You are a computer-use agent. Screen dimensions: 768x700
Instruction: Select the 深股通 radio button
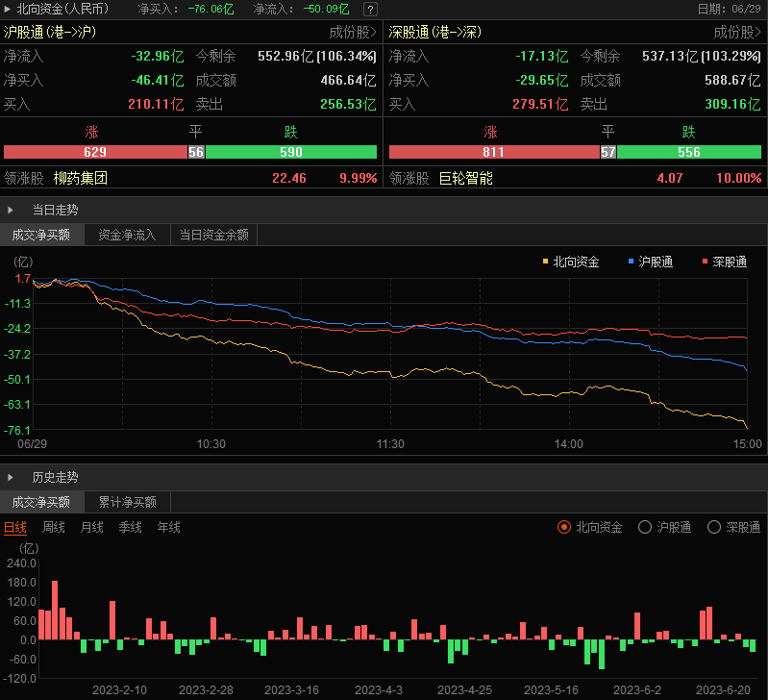coord(714,527)
